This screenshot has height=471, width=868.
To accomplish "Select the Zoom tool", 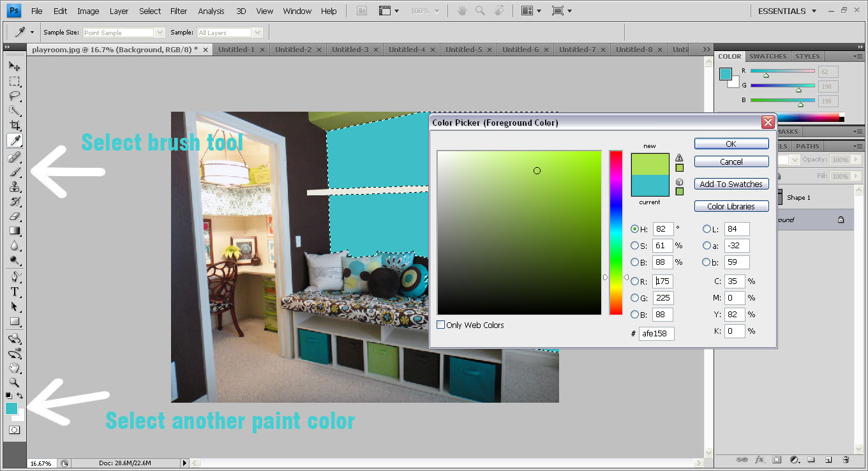I will coord(14,383).
